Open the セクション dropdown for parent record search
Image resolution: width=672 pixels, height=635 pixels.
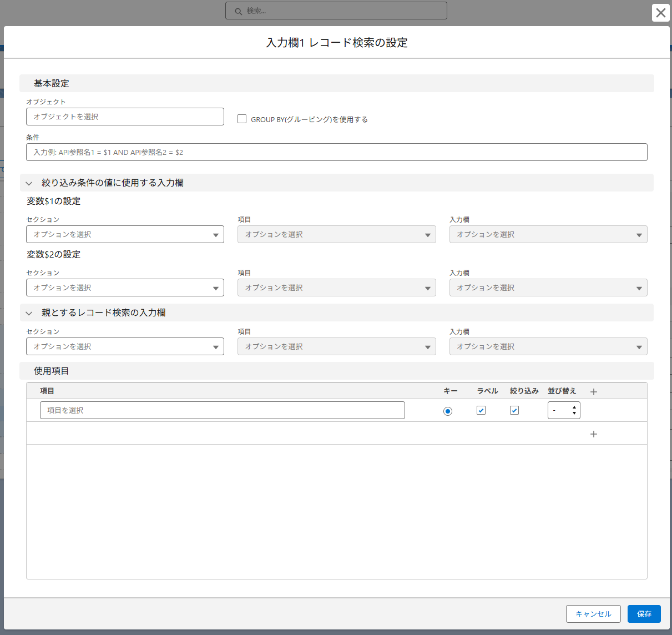coord(125,346)
